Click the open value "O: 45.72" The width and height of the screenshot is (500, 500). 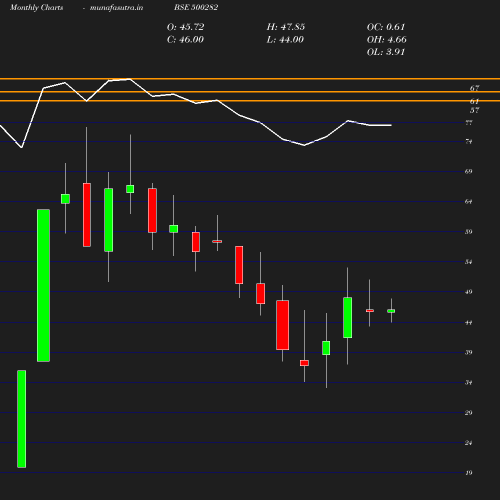[x=185, y=27]
